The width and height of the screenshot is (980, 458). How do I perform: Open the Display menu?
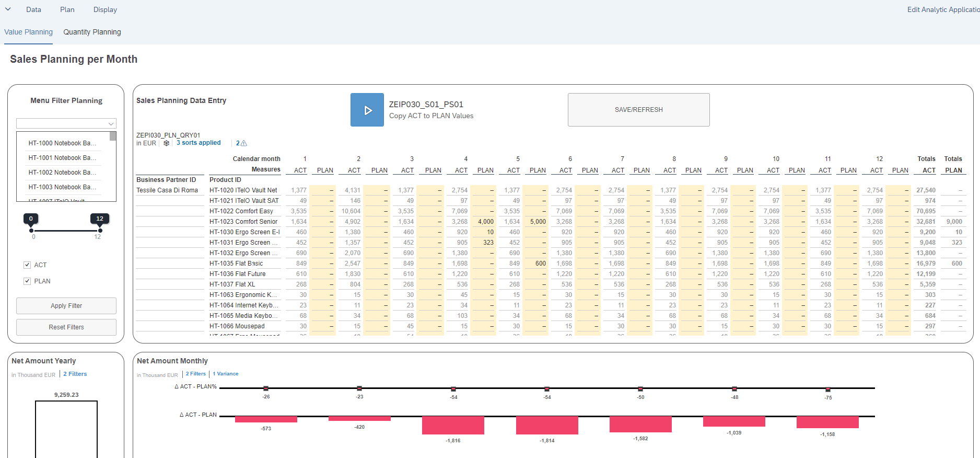pos(105,10)
